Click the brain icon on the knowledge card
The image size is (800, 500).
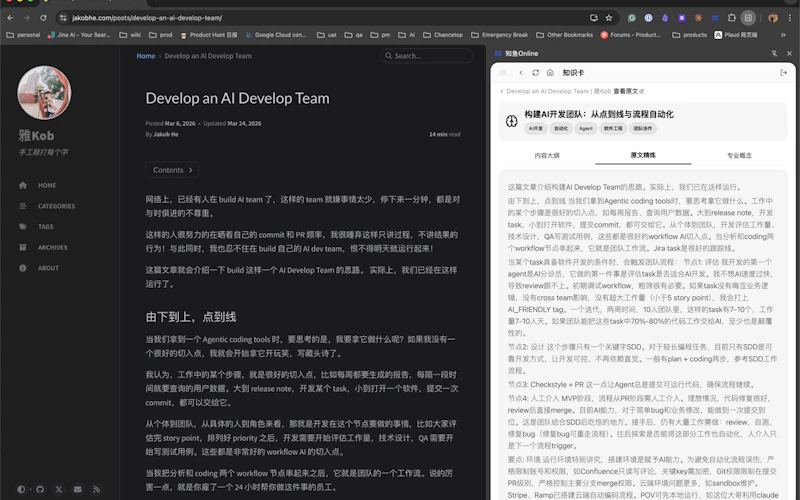coord(512,121)
